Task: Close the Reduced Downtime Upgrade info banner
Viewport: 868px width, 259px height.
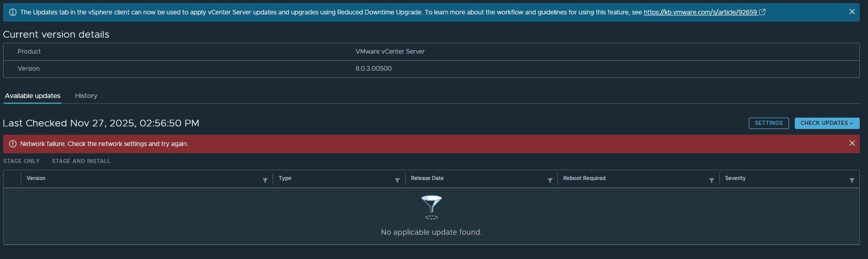Action: [x=852, y=12]
